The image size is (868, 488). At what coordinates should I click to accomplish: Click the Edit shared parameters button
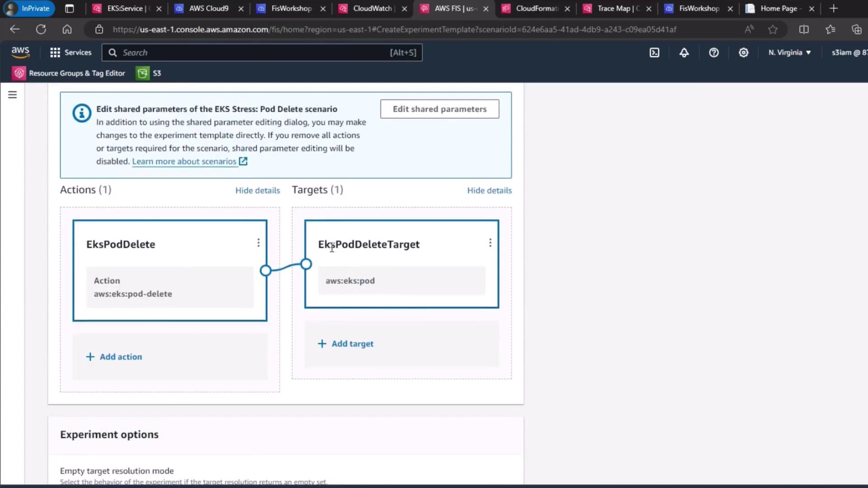[439, 109]
